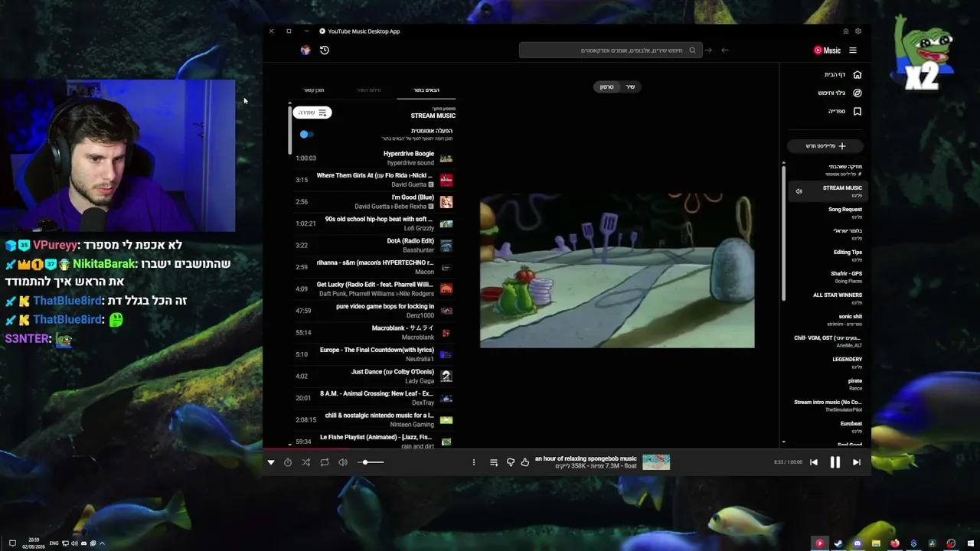Switch to the Song (שיר) mode
The width and height of the screenshot is (980, 551).
coord(631,86)
